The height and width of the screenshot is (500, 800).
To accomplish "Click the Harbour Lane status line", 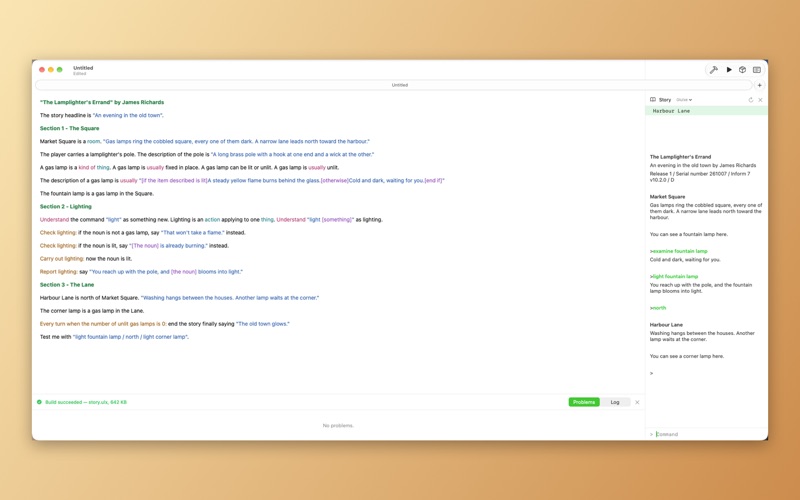I will [x=706, y=111].
